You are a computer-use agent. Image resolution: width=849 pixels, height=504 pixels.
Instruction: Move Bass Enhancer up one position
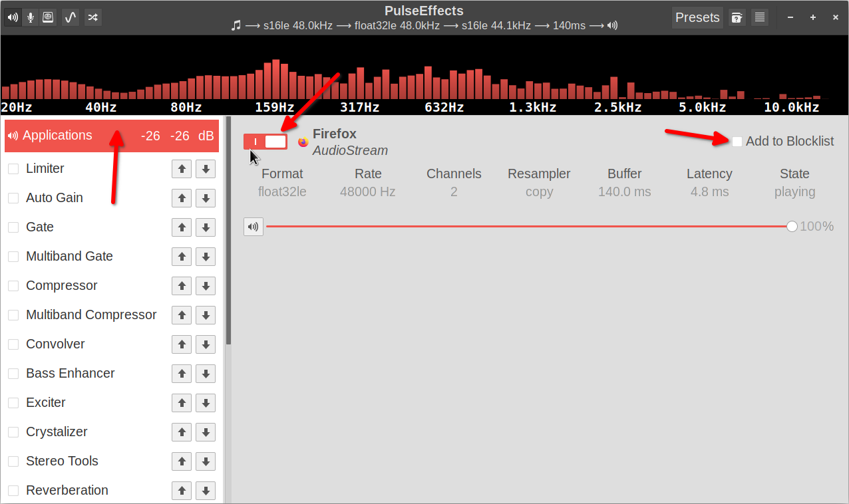click(x=182, y=374)
